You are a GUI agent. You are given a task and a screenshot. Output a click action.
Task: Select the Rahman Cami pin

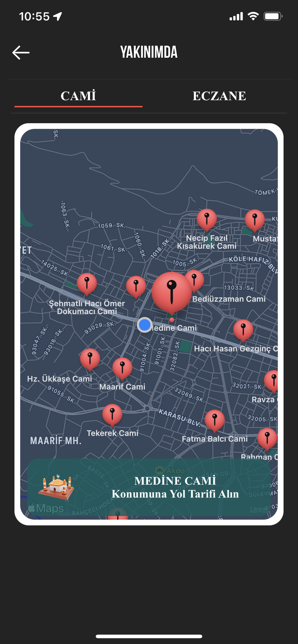click(x=267, y=439)
